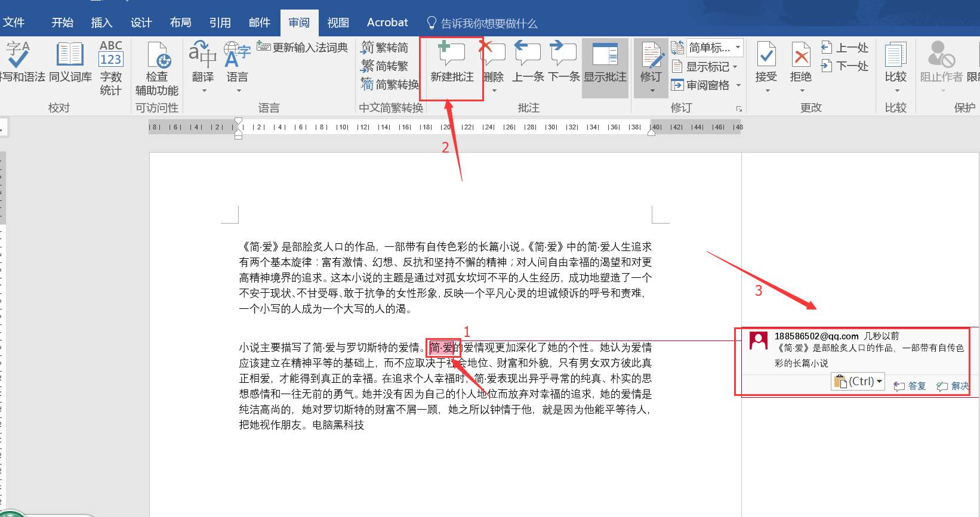Click the comment author avatar

click(x=758, y=342)
